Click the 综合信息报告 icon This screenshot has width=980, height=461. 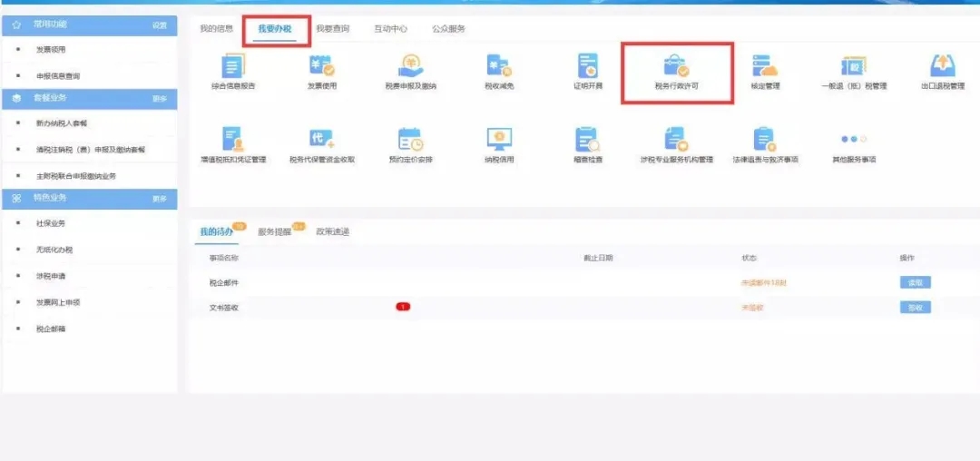(232, 67)
